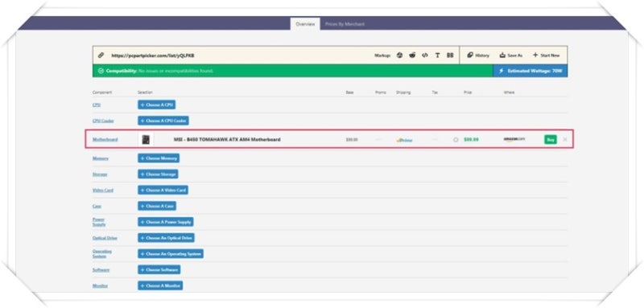Open the list History
This screenshot has width=644, height=308.
click(x=478, y=55)
